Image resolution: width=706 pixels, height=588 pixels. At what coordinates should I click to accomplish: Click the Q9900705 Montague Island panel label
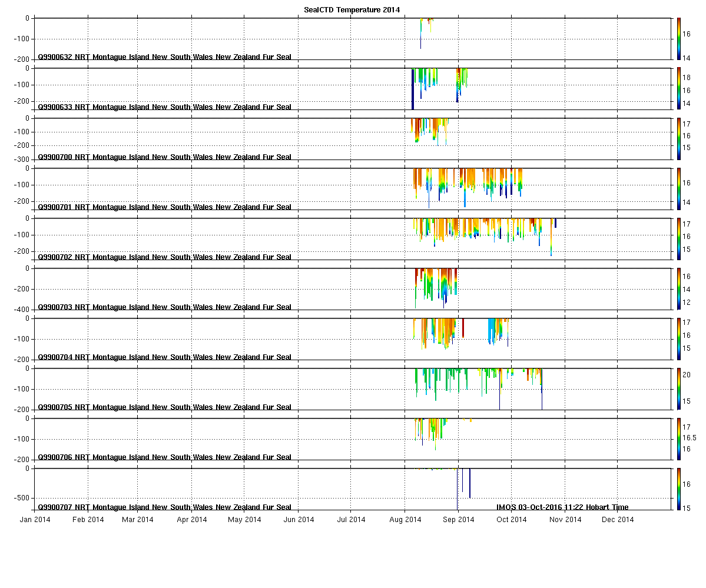click(x=164, y=407)
